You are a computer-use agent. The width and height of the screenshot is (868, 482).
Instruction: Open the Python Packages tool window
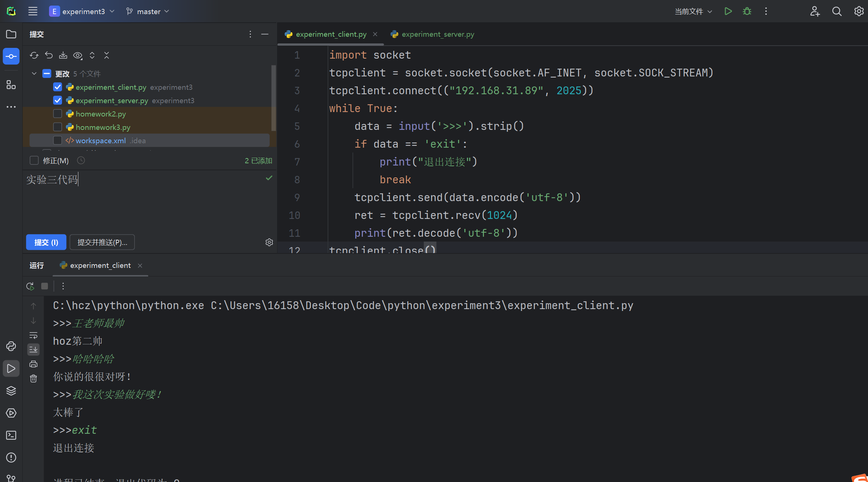point(11,391)
